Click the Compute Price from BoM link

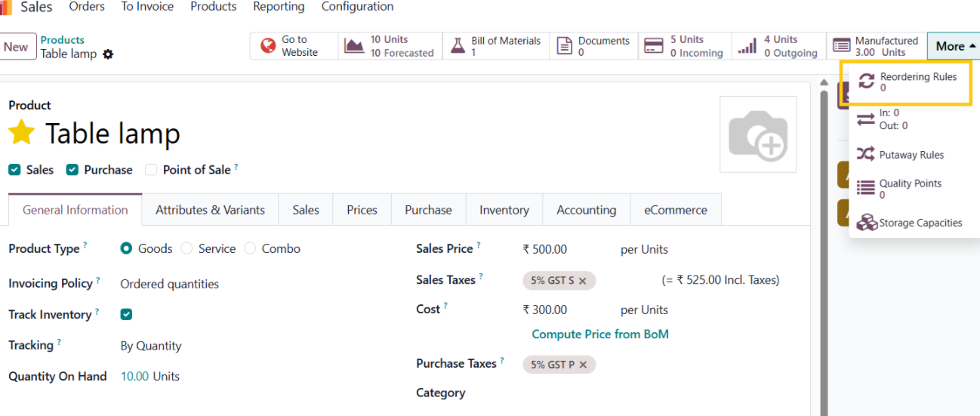pyautogui.click(x=599, y=334)
